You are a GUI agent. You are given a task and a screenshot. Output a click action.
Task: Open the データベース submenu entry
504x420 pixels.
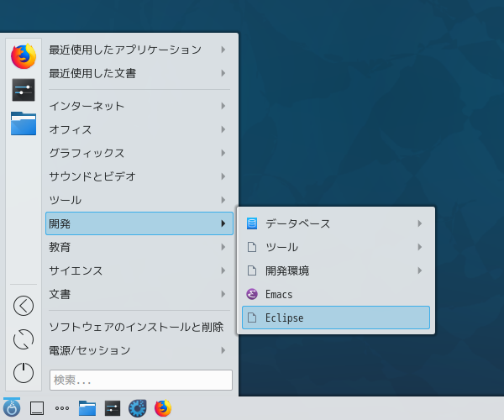[335, 223]
